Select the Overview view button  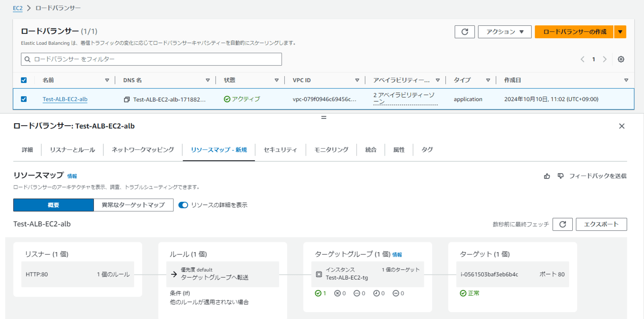(53, 205)
